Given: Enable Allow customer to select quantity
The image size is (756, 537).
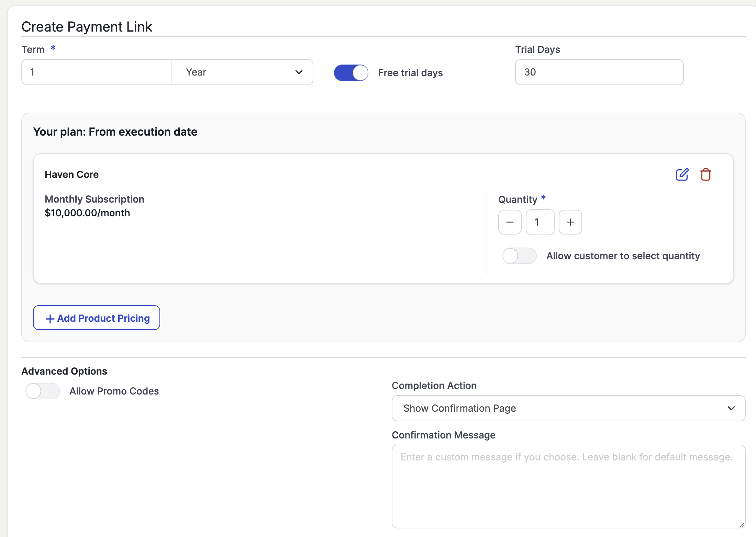Looking at the screenshot, I should pyautogui.click(x=519, y=256).
